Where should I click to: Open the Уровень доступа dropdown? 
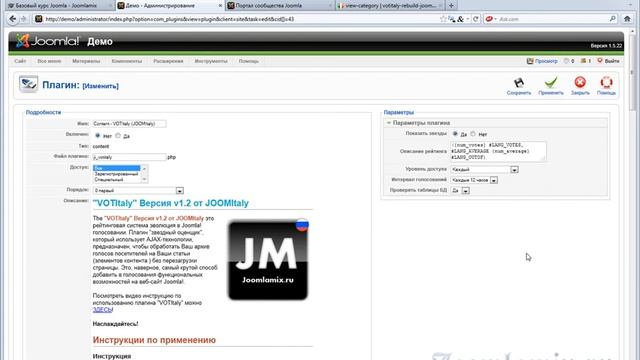[484, 169]
